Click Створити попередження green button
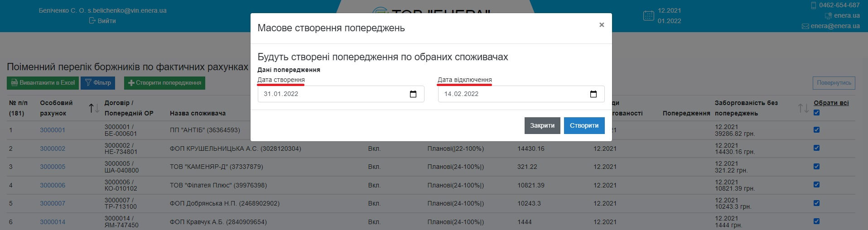The image size is (868, 230). (164, 83)
